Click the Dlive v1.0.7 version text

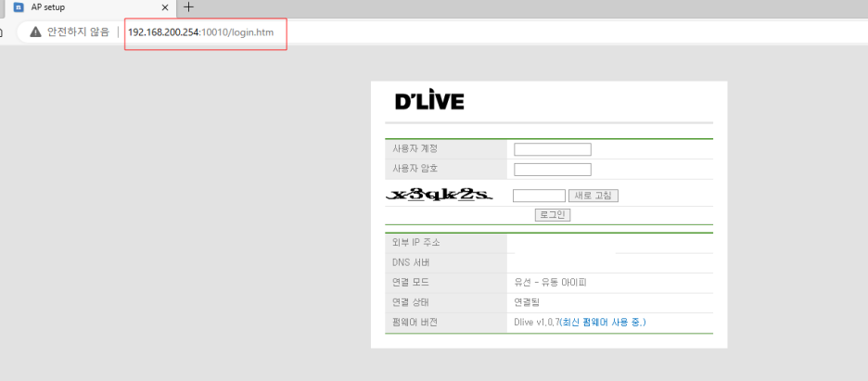pyautogui.click(x=536, y=322)
